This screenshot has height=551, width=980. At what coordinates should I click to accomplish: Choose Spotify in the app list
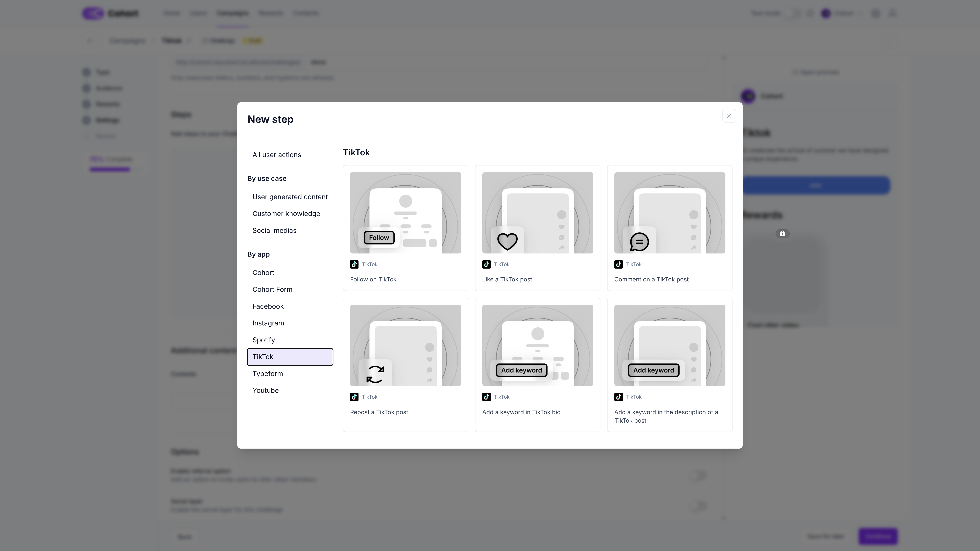tap(264, 340)
